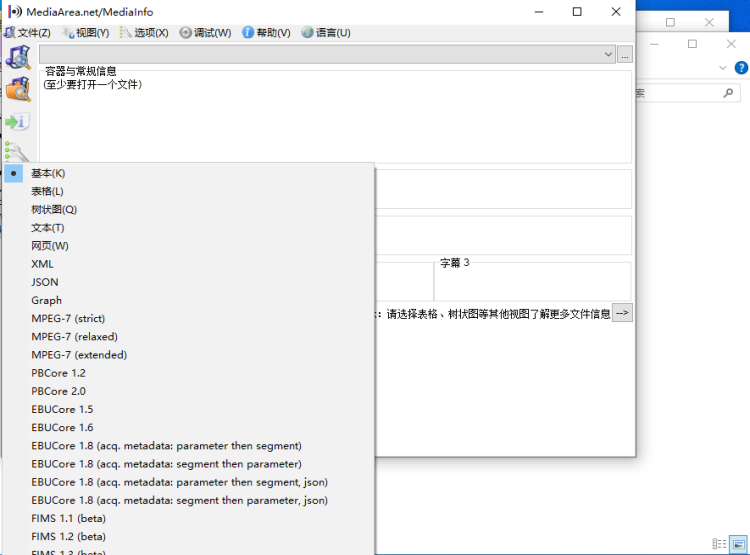This screenshot has height=555, width=750.
Task: Switch to details view icon in background window
Action: (719, 544)
